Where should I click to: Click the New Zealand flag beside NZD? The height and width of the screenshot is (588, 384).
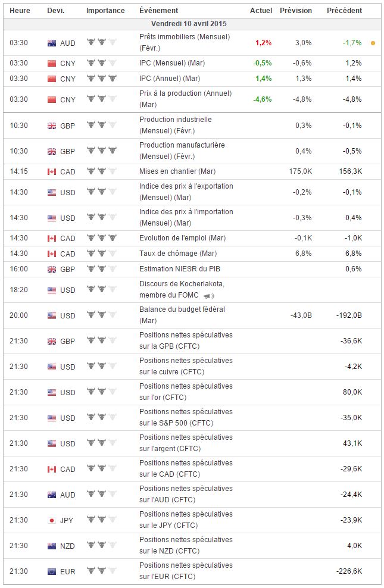tap(51, 546)
